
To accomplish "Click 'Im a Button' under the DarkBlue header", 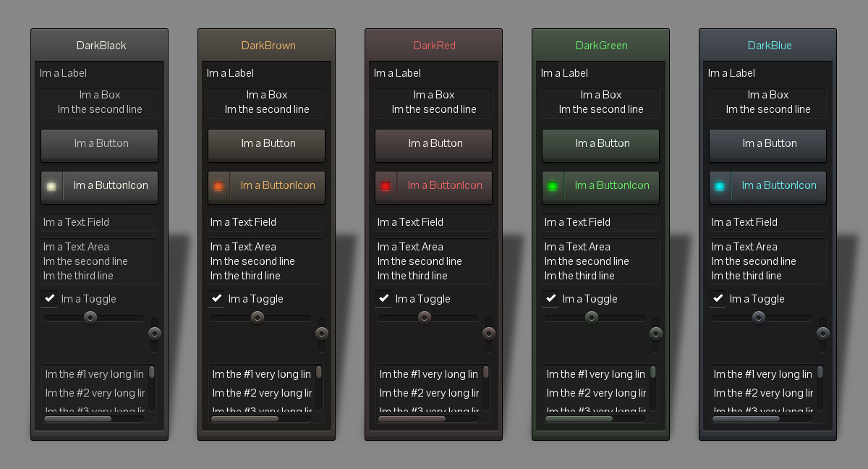I will pos(767,145).
